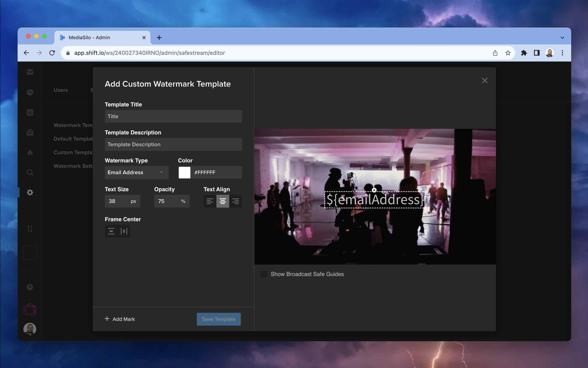Viewport: 588px width, 368px height.
Task: Click the pink polygon logo icon
Action: click(30, 309)
